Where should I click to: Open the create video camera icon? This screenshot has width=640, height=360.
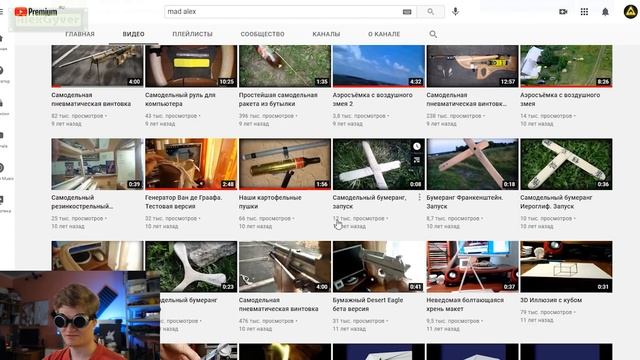pos(563,12)
